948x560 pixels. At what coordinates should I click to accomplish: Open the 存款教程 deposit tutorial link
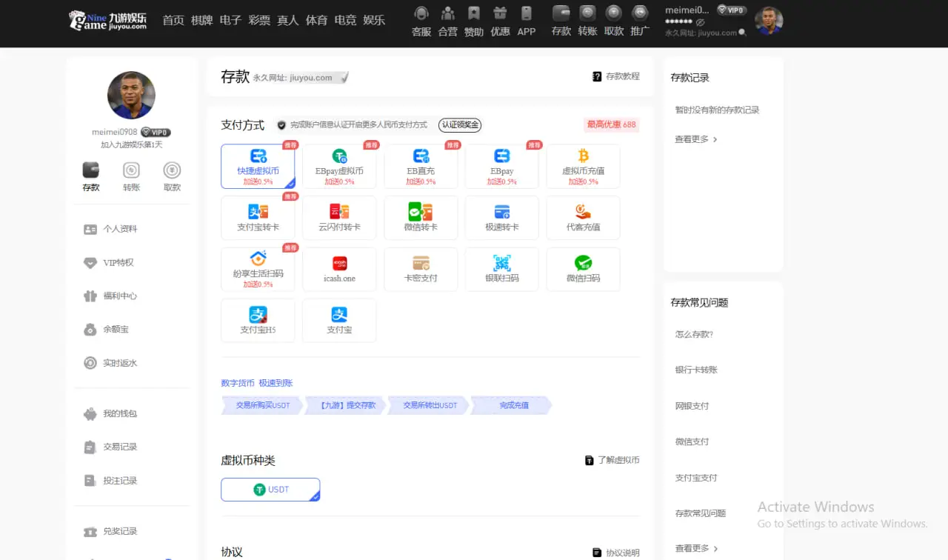(x=615, y=76)
